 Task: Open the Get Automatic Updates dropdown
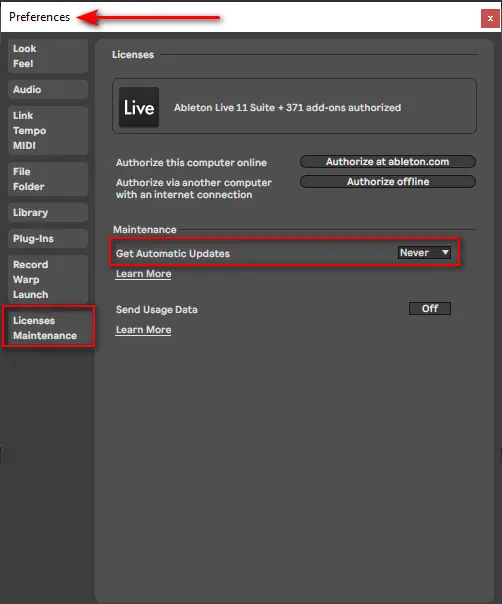click(424, 253)
